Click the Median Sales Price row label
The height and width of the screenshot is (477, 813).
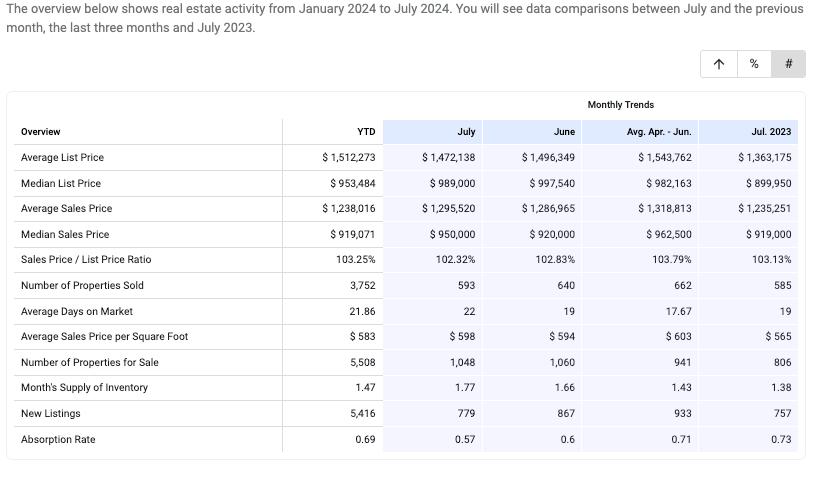point(65,235)
